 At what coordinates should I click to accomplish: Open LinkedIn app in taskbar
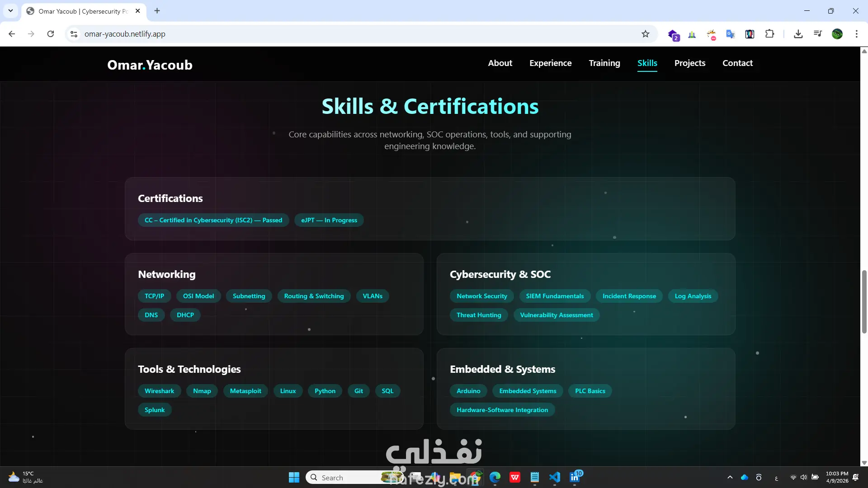pyautogui.click(x=575, y=477)
